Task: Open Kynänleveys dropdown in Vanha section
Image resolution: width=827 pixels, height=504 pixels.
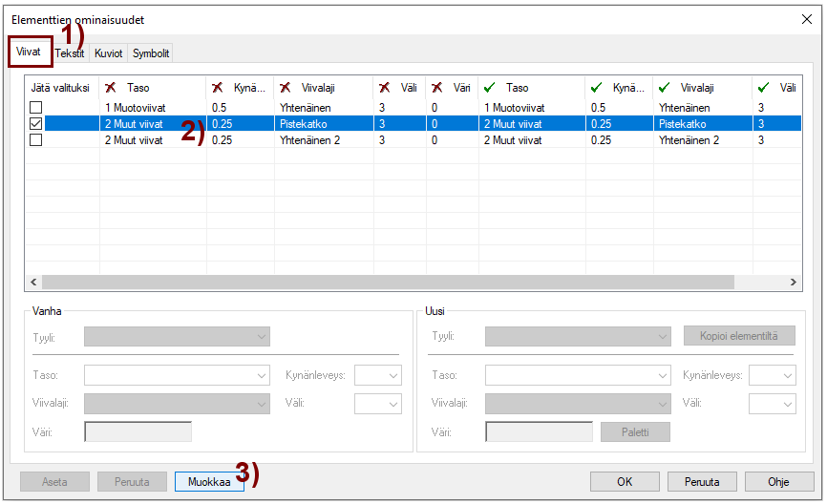Action: [x=377, y=375]
